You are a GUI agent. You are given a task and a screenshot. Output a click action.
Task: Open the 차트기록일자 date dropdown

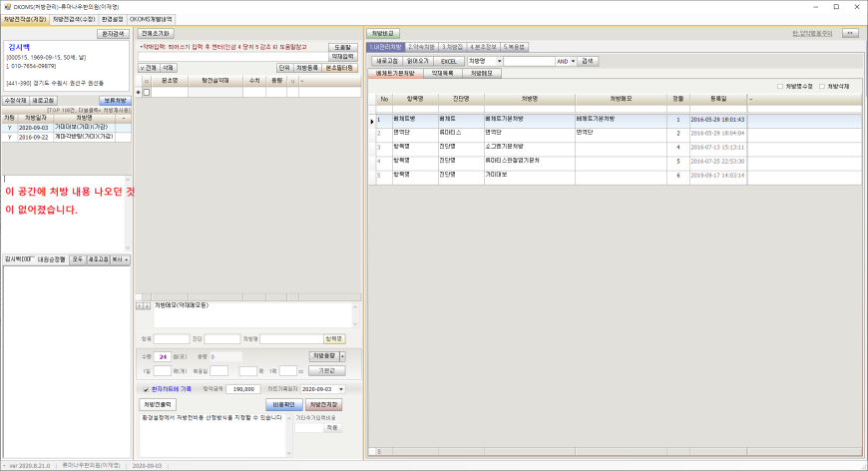tap(341, 389)
